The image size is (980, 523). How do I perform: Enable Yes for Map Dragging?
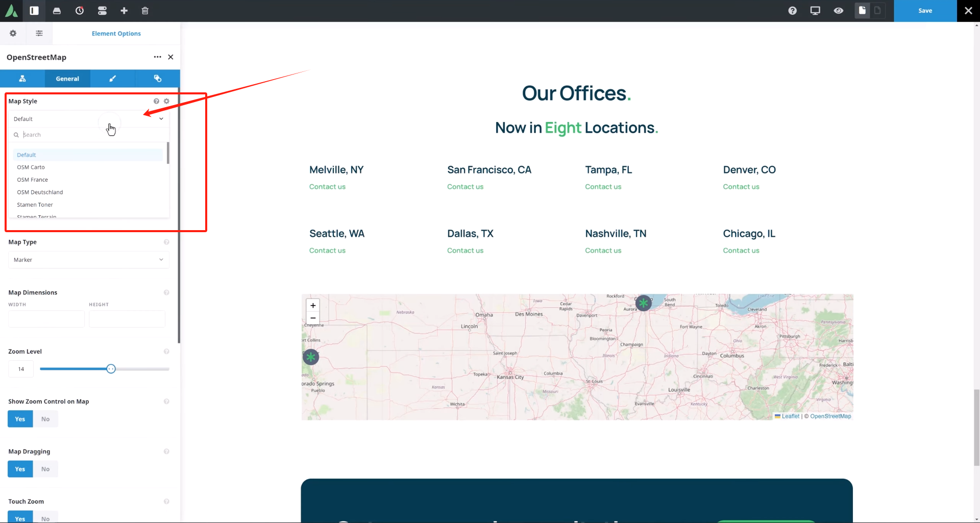(x=20, y=469)
